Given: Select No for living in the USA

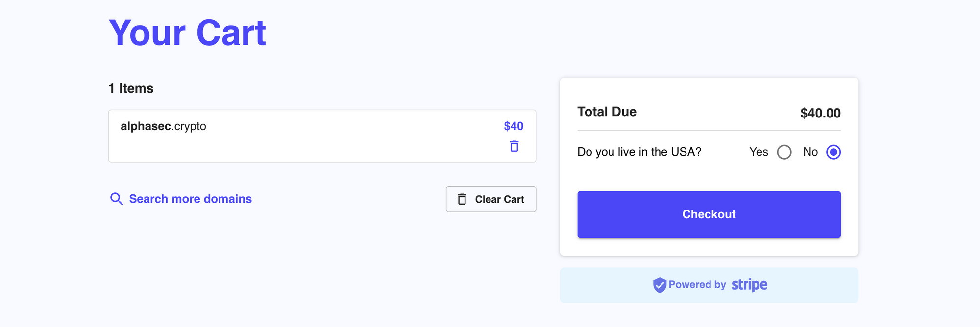Looking at the screenshot, I should pyautogui.click(x=833, y=152).
